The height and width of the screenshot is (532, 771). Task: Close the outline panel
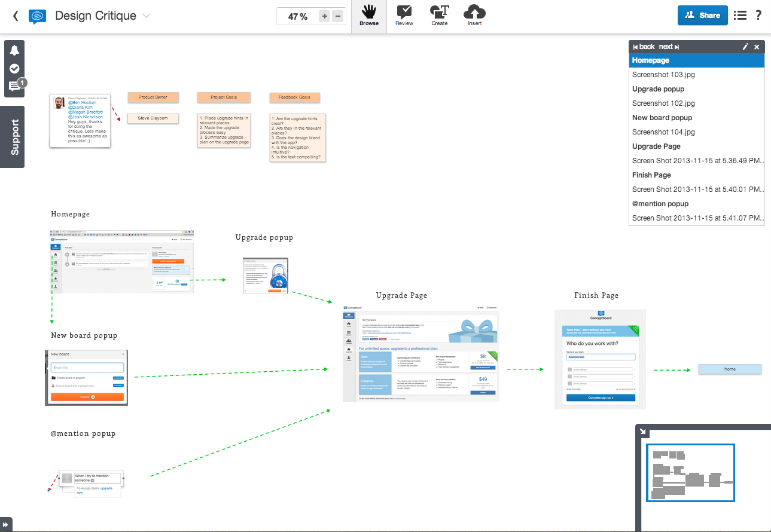tap(757, 47)
